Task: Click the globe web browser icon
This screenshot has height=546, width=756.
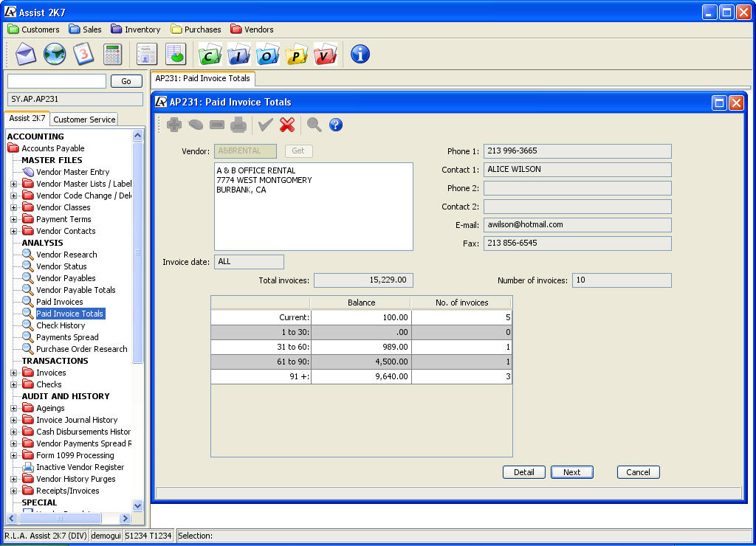Action: coord(55,54)
